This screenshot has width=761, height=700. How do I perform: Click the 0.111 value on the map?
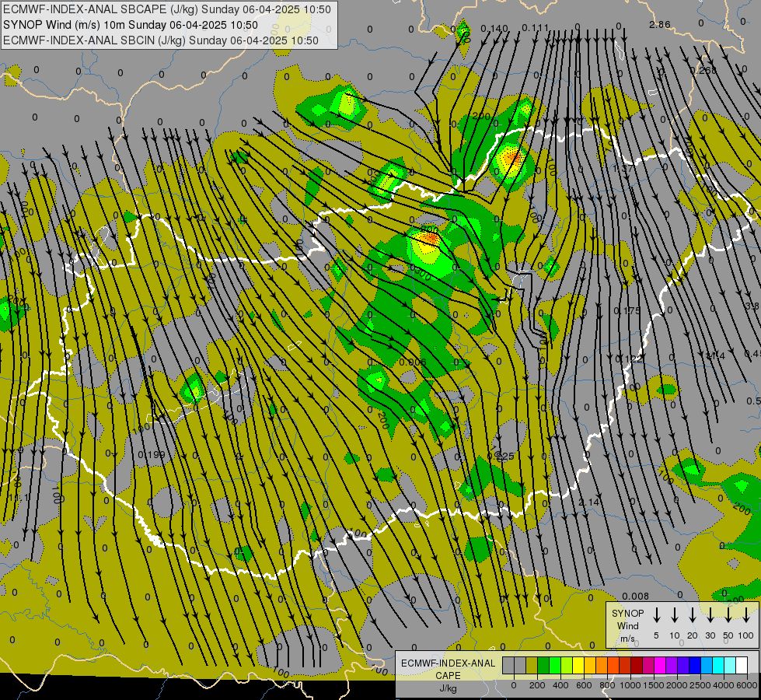point(536,28)
